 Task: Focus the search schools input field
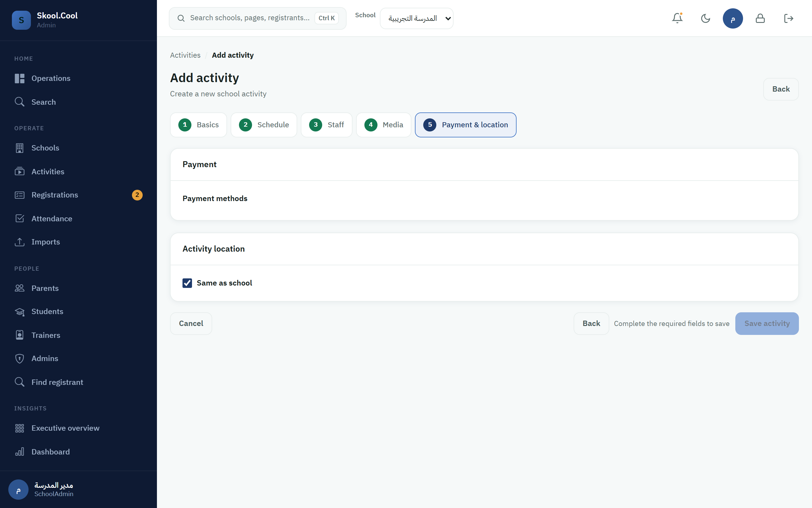[250, 18]
